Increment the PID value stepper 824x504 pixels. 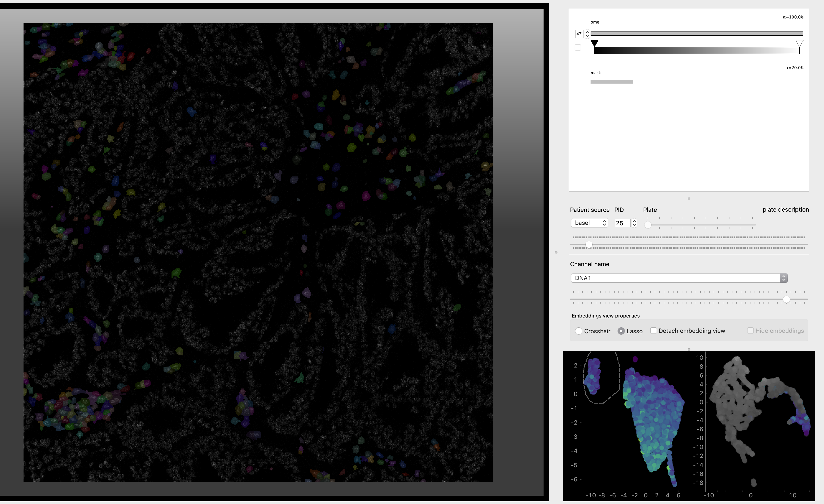[x=634, y=221]
